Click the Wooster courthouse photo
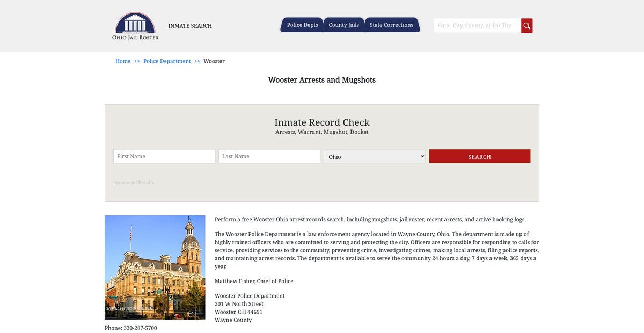 tap(155, 267)
